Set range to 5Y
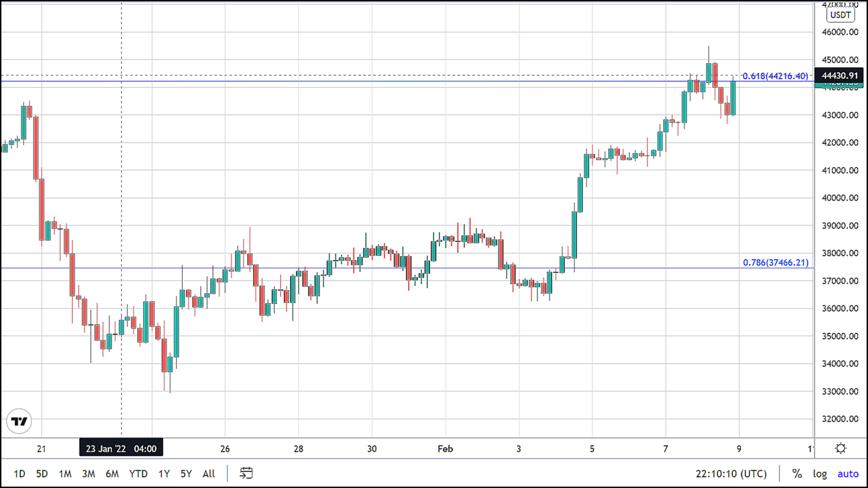 pyautogui.click(x=186, y=474)
